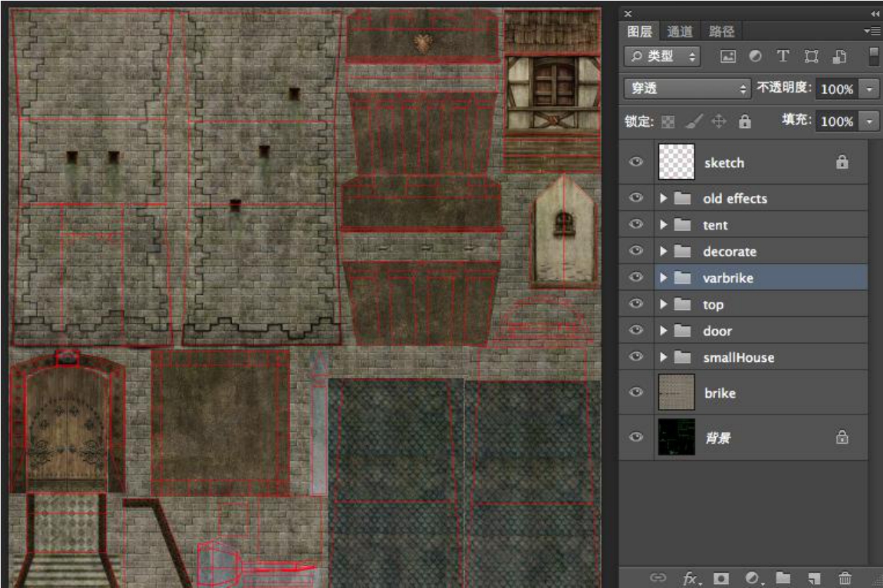Collapse the panel with double-arrow icon

click(874, 14)
